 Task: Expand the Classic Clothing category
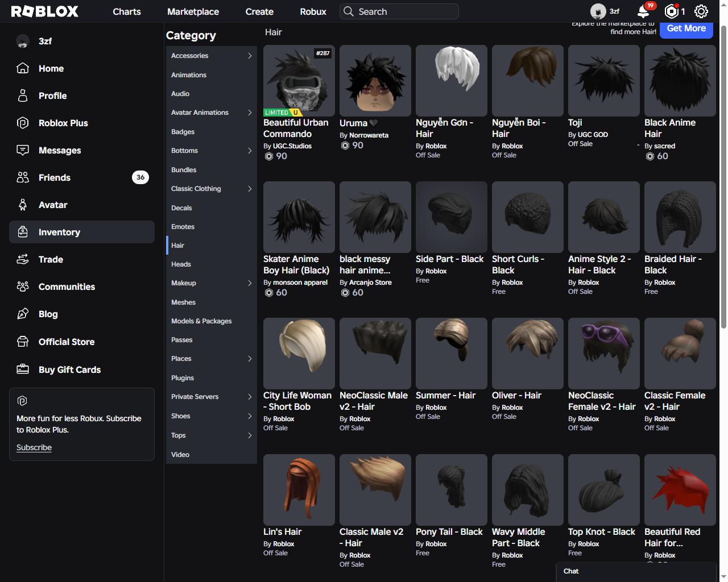pyautogui.click(x=250, y=189)
